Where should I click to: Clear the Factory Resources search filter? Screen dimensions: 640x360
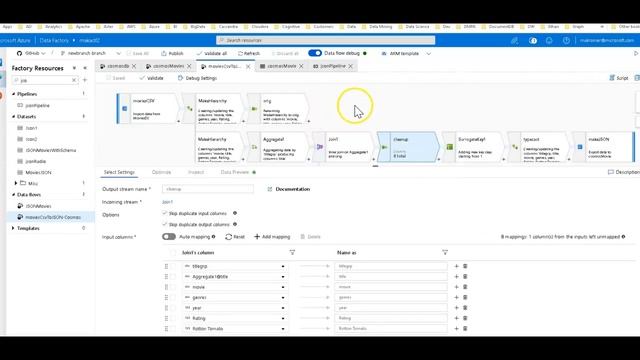pyautogui.click(x=74, y=80)
